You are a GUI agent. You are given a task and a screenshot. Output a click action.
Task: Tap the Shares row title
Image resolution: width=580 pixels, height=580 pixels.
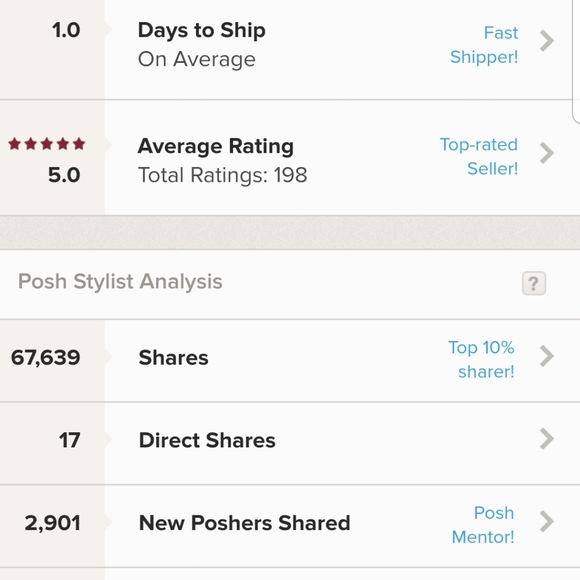[173, 358]
